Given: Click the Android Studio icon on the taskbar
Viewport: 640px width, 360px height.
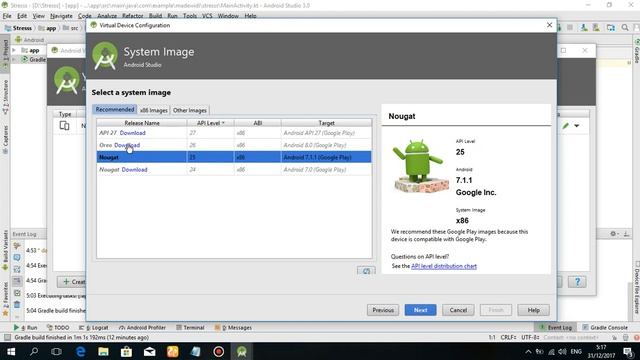Looking at the screenshot, I should point(242,351).
